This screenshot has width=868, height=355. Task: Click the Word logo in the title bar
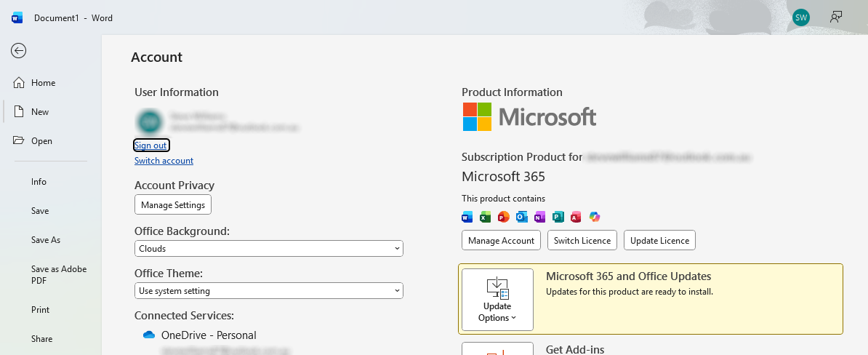(x=17, y=17)
